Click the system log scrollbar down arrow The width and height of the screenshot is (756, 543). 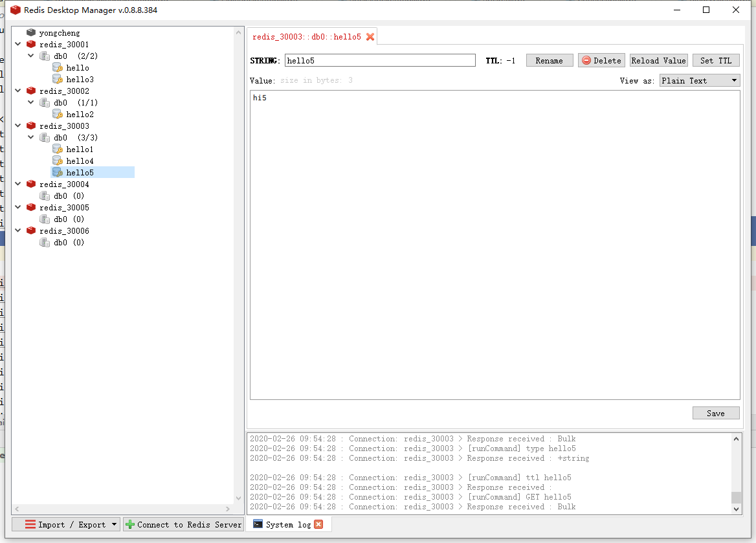(x=736, y=509)
